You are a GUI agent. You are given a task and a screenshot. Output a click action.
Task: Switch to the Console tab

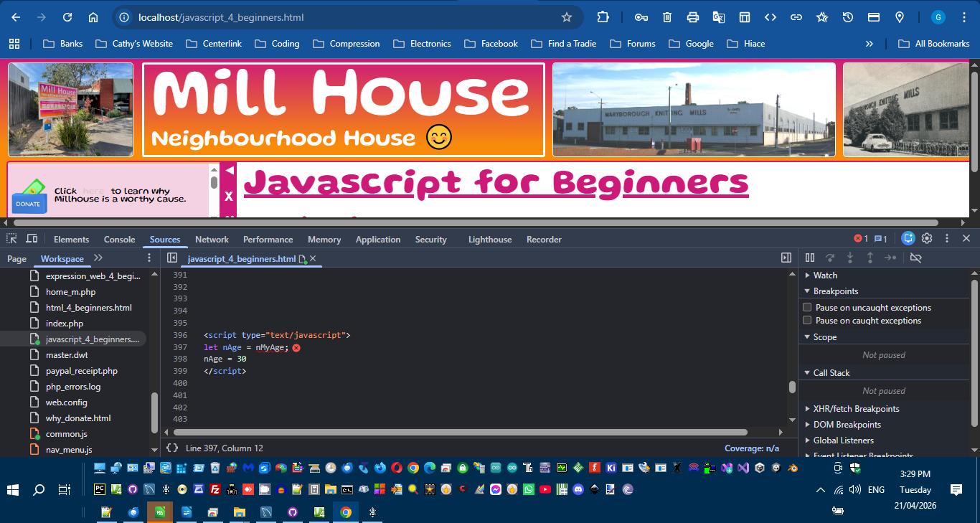pos(119,240)
